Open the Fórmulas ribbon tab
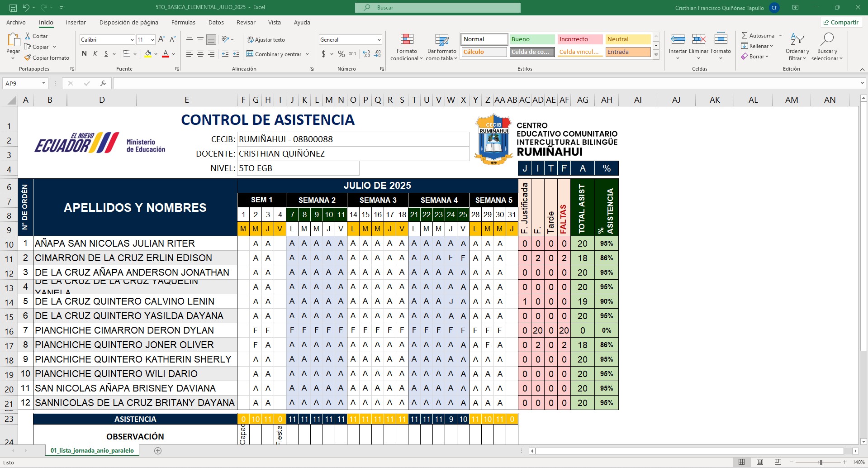Viewport: 868px width, 468px height. tap(183, 23)
